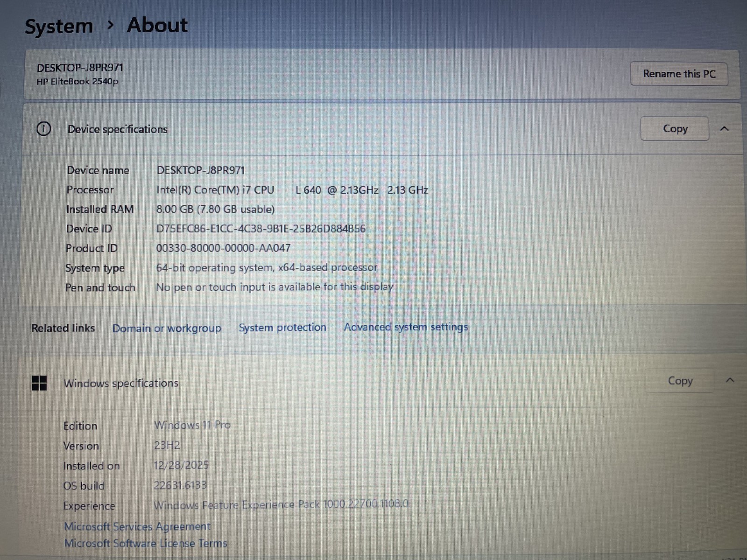Select Windows Feature Experience Pack value
The height and width of the screenshot is (560, 747).
pos(281,504)
